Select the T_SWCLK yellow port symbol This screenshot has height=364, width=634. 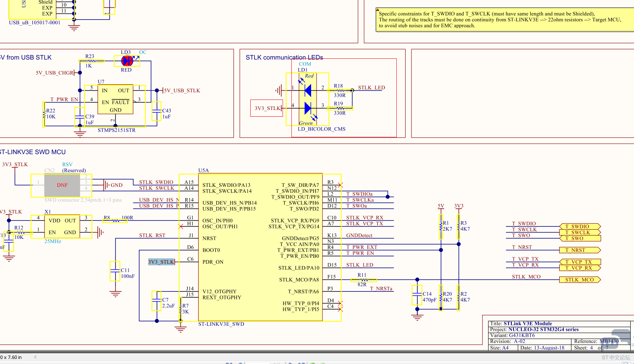580,232
